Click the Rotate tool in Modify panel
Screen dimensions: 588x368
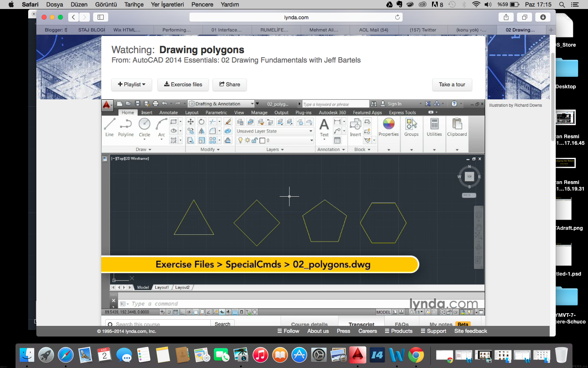click(202, 121)
